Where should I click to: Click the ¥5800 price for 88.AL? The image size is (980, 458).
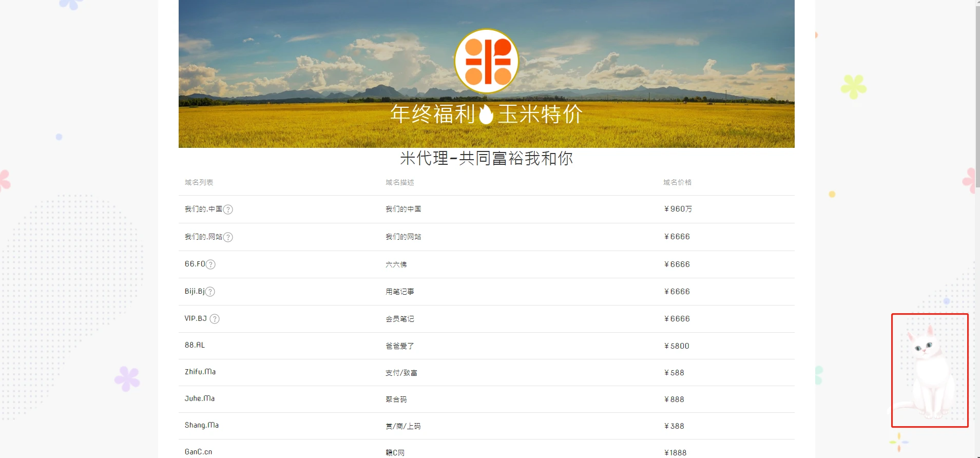point(677,346)
